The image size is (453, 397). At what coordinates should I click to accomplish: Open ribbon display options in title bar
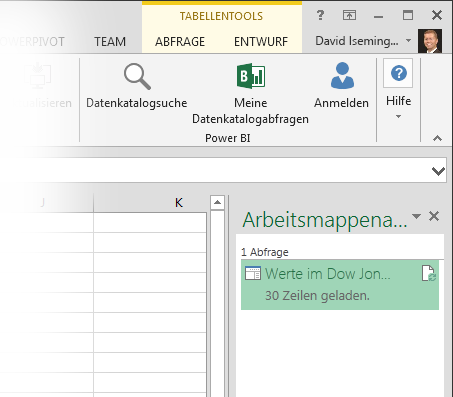pos(349,15)
